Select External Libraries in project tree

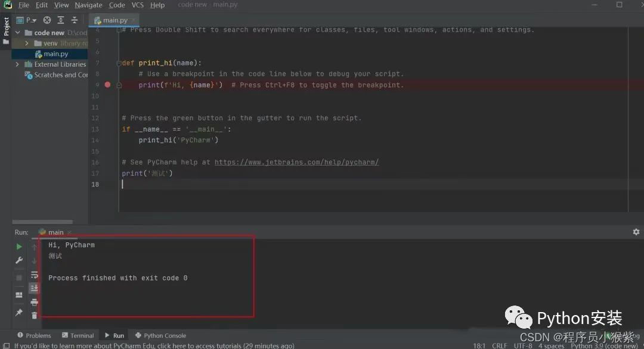(55, 64)
